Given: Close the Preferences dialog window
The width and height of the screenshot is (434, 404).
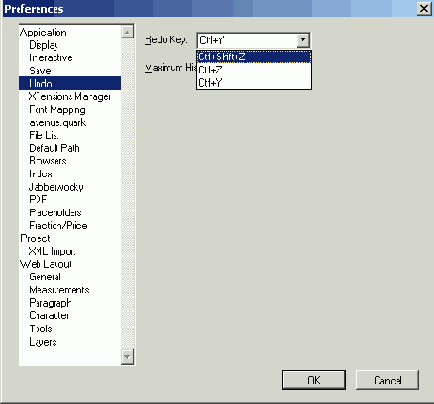Looking at the screenshot, I should click(x=424, y=8).
